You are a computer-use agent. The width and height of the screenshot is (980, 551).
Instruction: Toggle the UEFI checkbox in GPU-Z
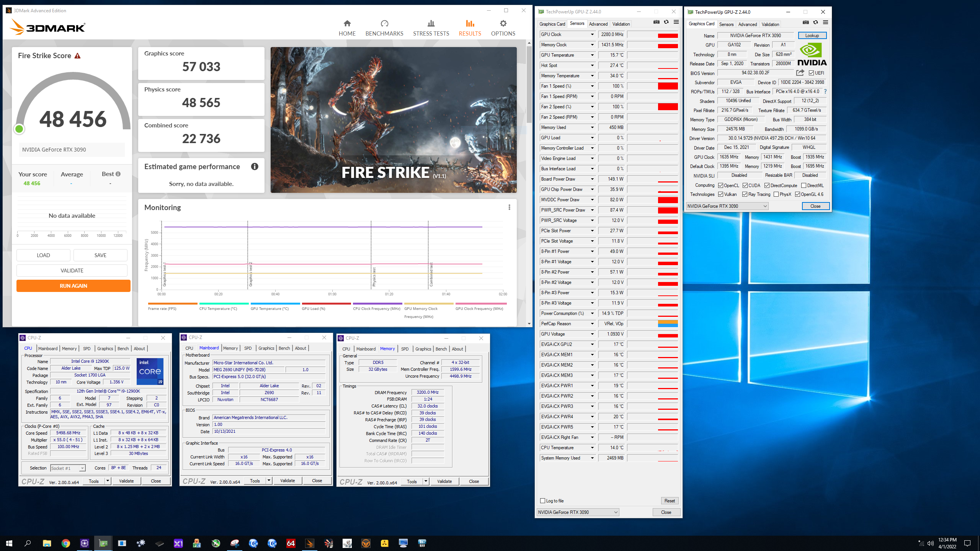[811, 73]
